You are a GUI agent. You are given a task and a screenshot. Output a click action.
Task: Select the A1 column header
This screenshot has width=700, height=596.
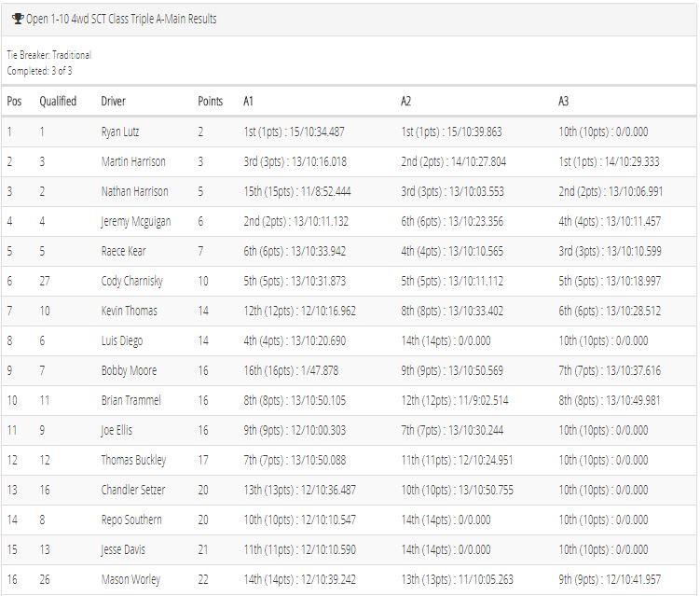248,101
